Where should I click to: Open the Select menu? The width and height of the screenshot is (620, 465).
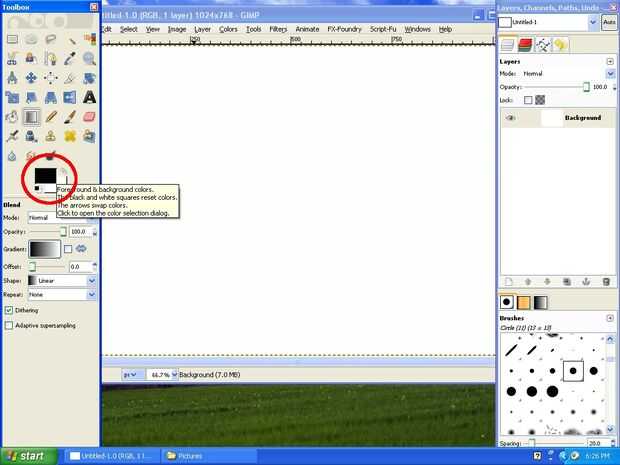click(x=129, y=29)
